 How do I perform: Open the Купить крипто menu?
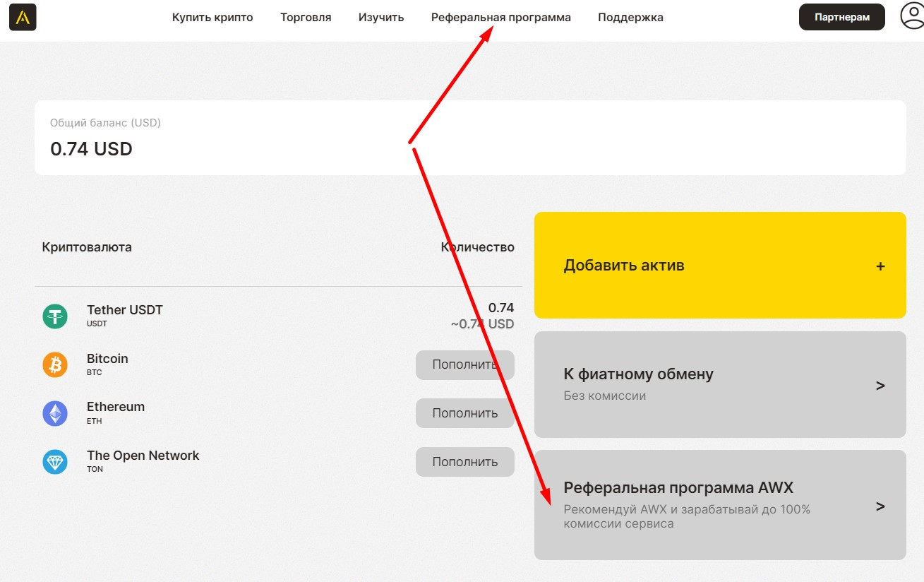click(212, 18)
